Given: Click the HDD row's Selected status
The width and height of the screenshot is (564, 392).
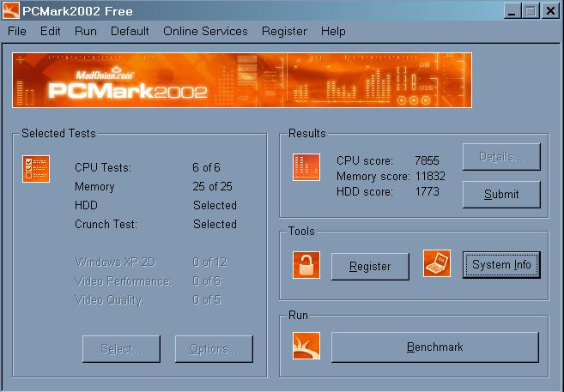Looking at the screenshot, I should pyautogui.click(x=215, y=205).
